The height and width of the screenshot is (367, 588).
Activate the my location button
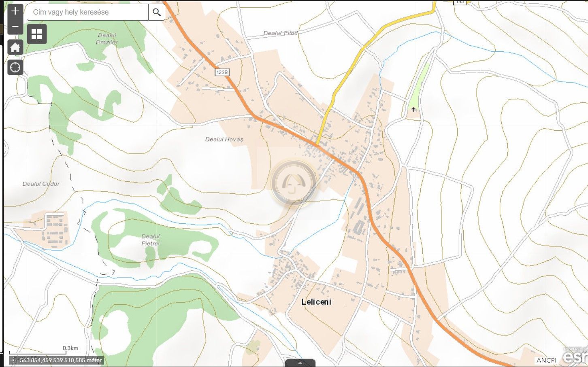pyautogui.click(x=15, y=67)
